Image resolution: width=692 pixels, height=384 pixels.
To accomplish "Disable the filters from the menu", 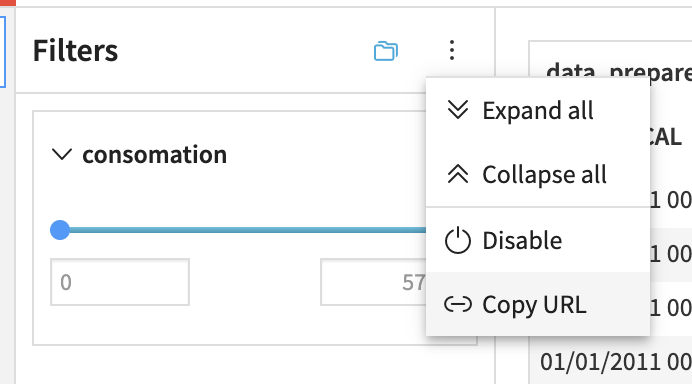I will tap(538, 240).
